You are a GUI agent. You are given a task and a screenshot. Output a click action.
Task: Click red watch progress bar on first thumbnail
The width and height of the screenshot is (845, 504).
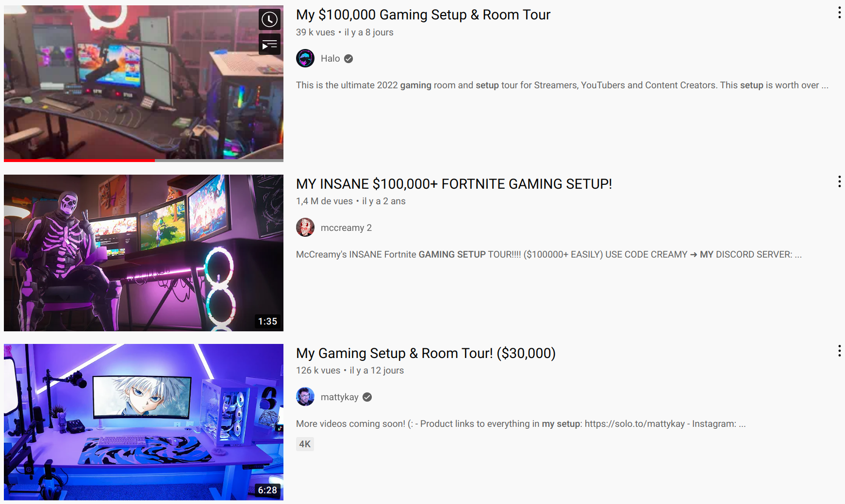79,160
